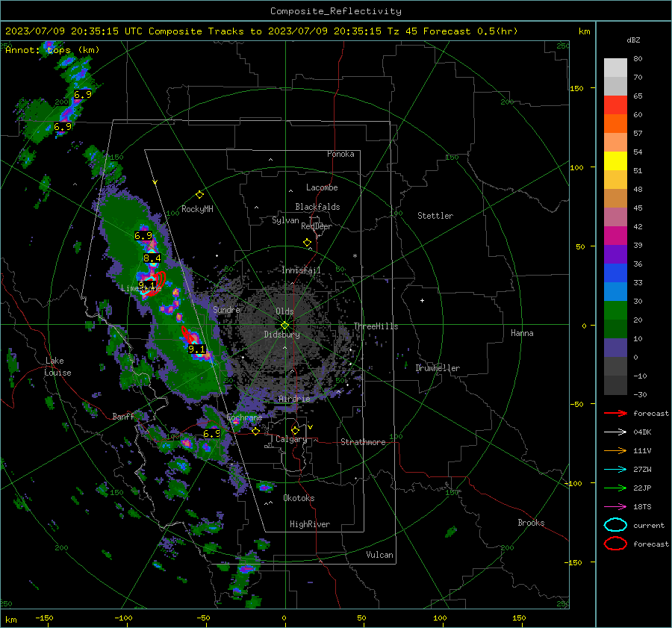672x628 pixels.
Task: Click the white plus marker west of Hanna
Action: coord(422,300)
